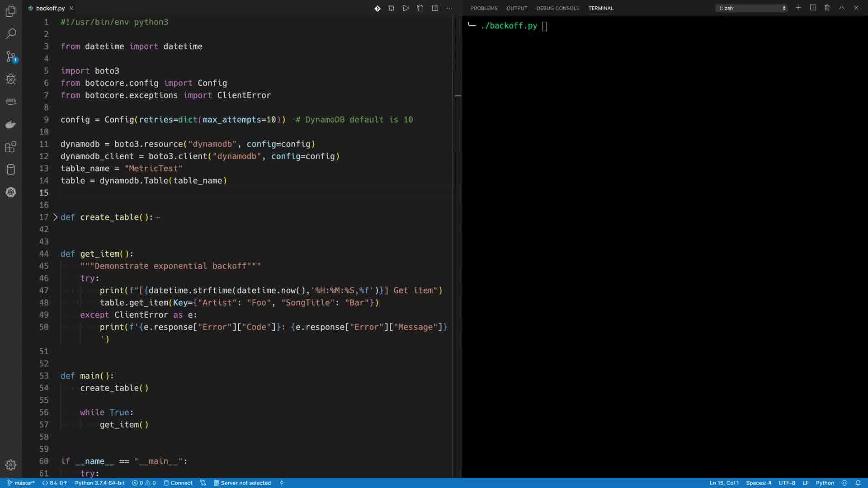The height and width of the screenshot is (488, 868).
Task: Switch to the PROBLEMS tab
Action: [484, 8]
